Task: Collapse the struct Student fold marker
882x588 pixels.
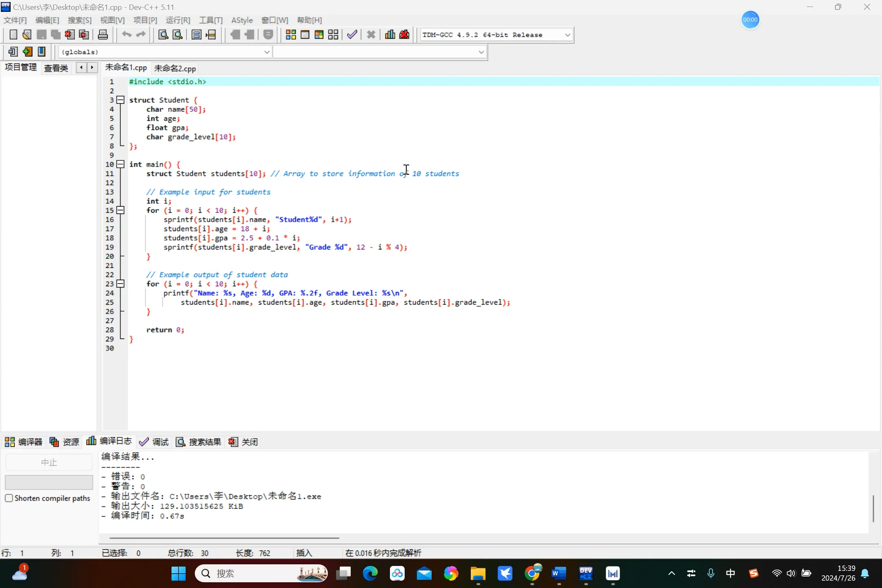Action: pyautogui.click(x=120, y=100)
